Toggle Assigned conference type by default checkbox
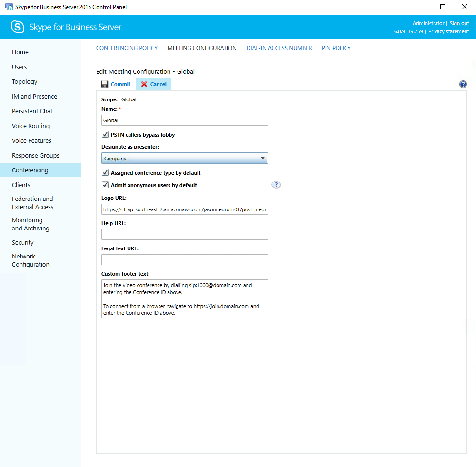 [x=105, y=172]
